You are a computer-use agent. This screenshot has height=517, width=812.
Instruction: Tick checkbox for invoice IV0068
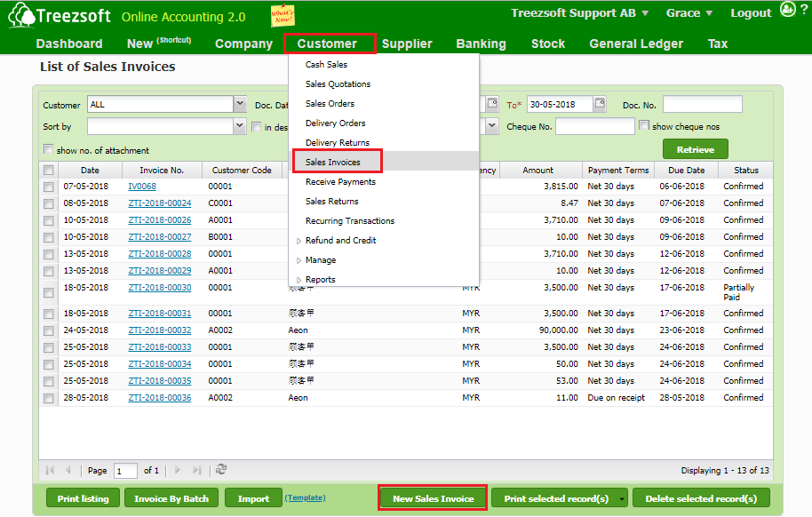(x=49, y=187)
